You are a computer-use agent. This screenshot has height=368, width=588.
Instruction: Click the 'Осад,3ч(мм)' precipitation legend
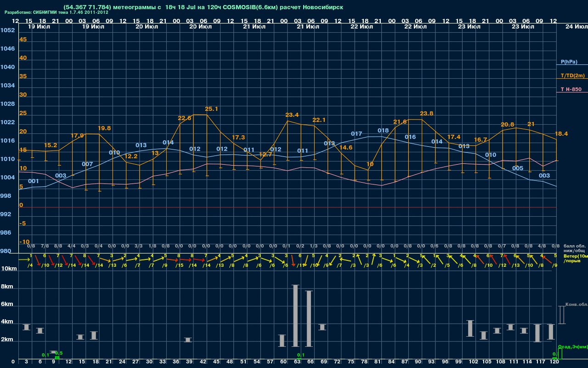(x=572, y=346)
